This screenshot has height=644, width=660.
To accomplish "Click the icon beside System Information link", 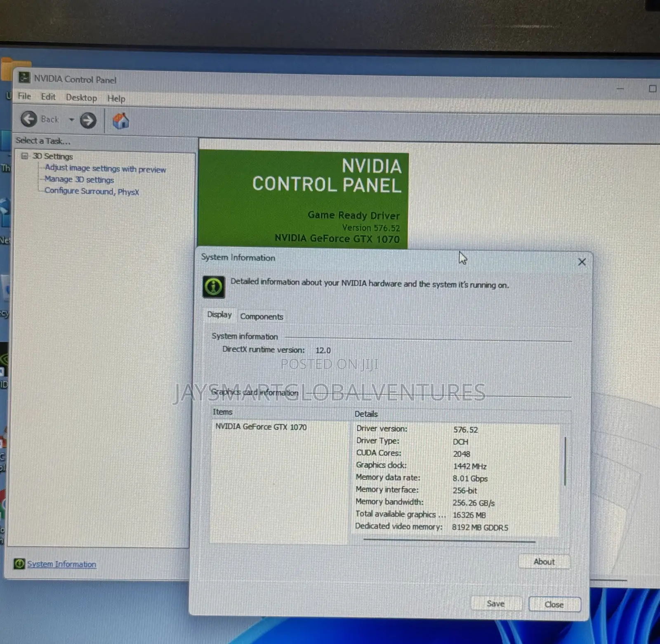I will point(19,564).
